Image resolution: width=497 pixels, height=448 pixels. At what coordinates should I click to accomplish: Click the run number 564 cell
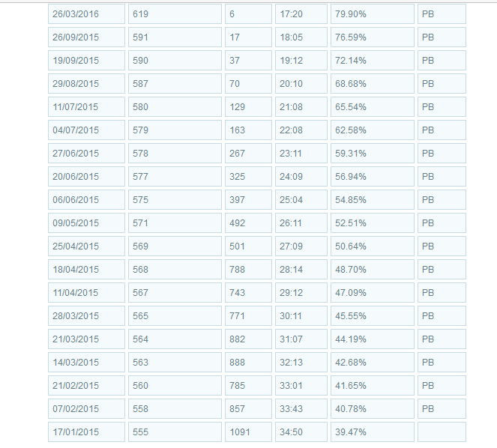pos(175,339)
